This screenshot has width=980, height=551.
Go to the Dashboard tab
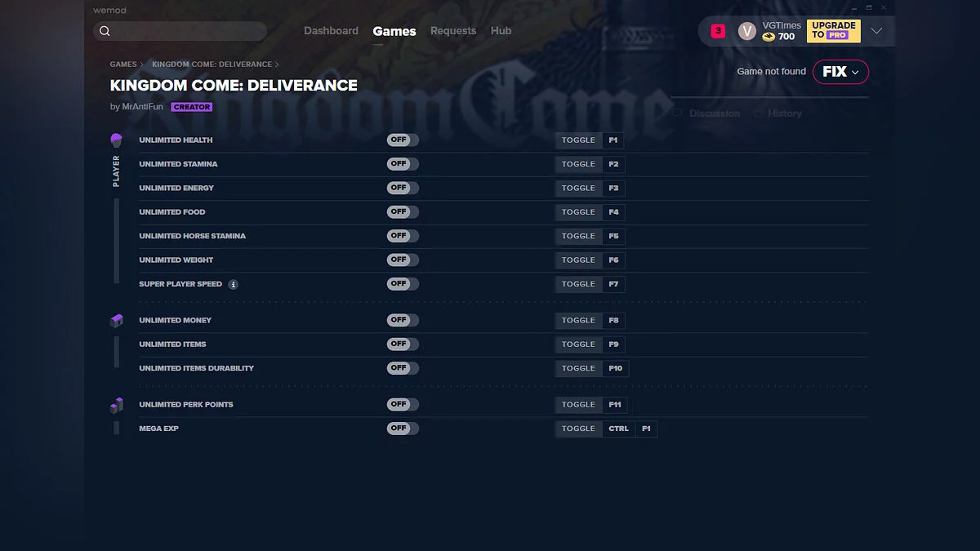pos(331,31)
